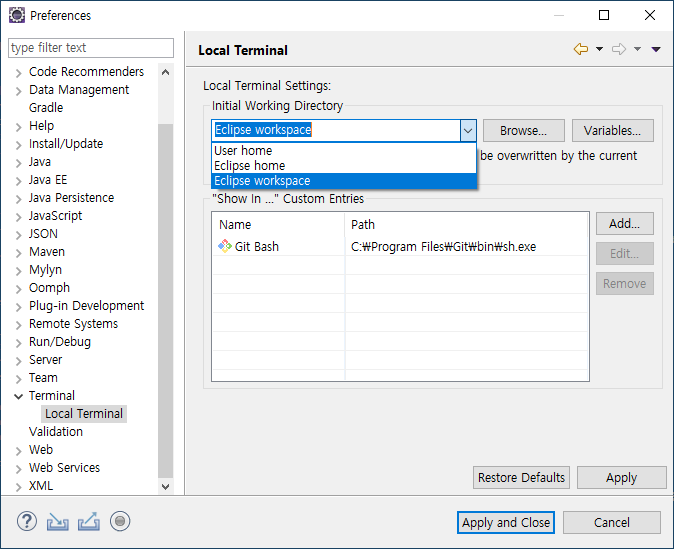Select Eclipse home from dropdown list
The image size is (674, 549).
[344, 166]
